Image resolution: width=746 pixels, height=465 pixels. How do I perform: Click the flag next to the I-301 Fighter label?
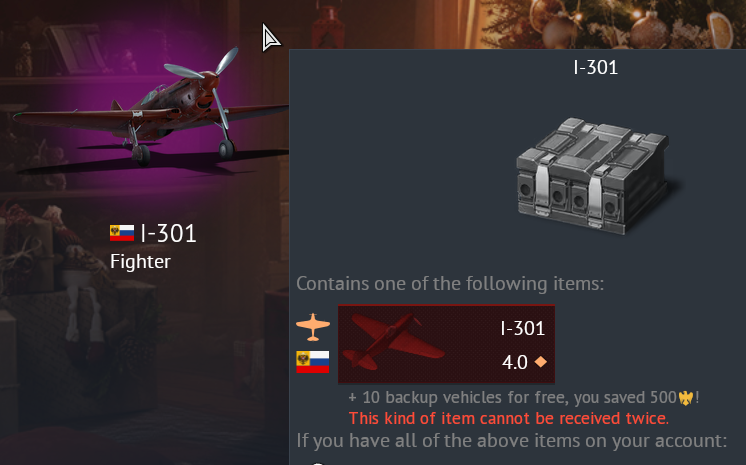click(x=122, y=233)
